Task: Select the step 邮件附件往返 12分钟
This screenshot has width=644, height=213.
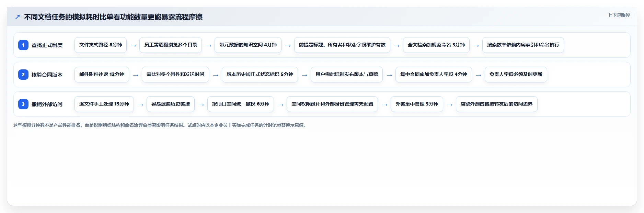Action: point(102,75)
